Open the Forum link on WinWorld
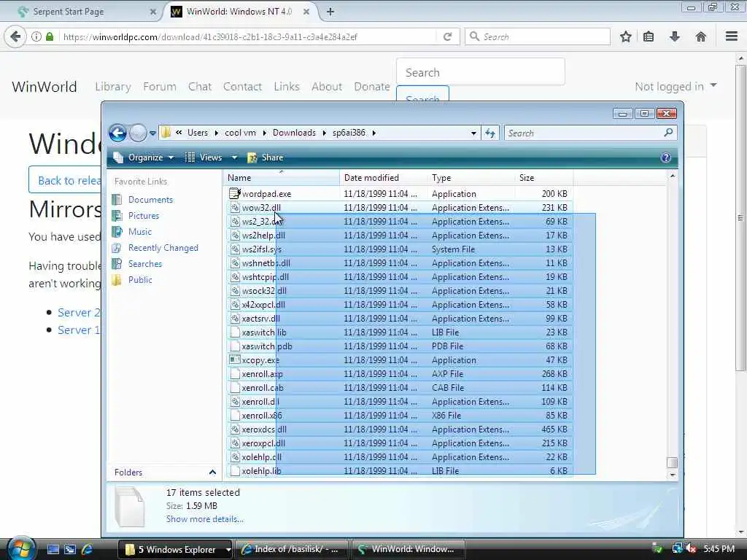747x560 pixels. (x=160, y=87)
